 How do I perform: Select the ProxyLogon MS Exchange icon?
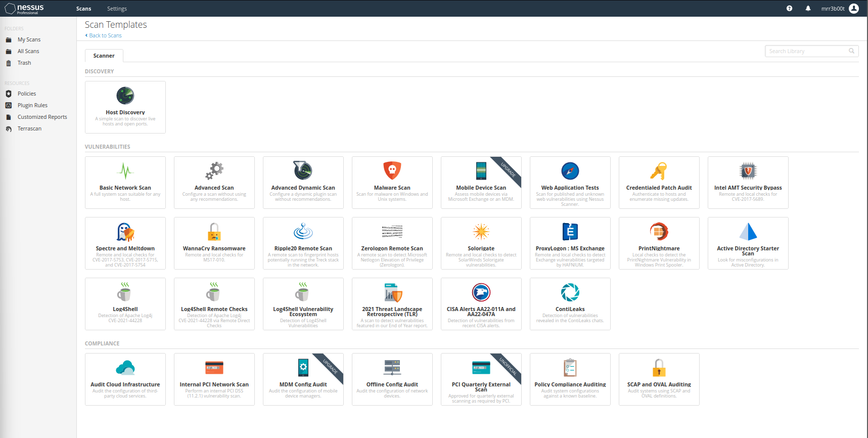point(570,232)
